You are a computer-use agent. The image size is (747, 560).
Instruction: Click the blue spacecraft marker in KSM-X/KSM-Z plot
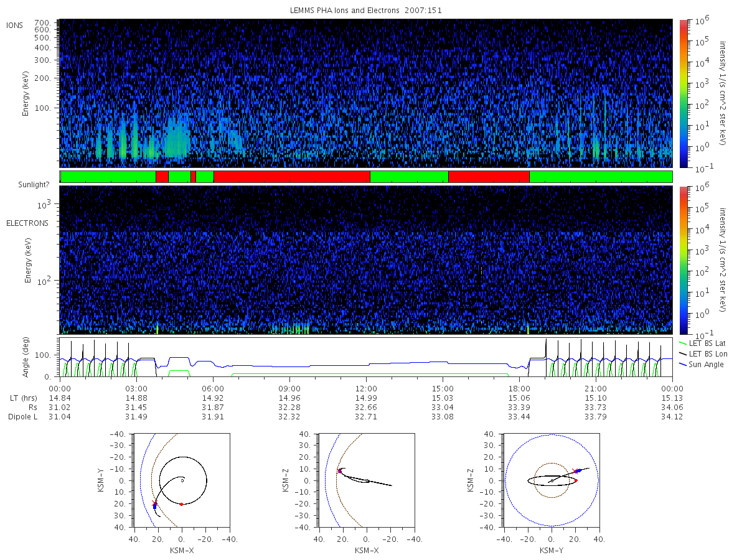tap(341, 470)
